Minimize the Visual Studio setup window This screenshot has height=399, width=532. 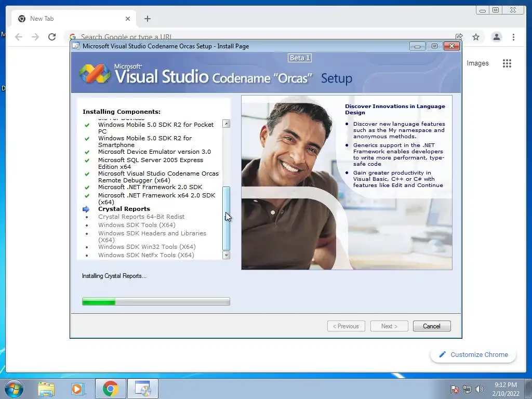click(417, 46)
